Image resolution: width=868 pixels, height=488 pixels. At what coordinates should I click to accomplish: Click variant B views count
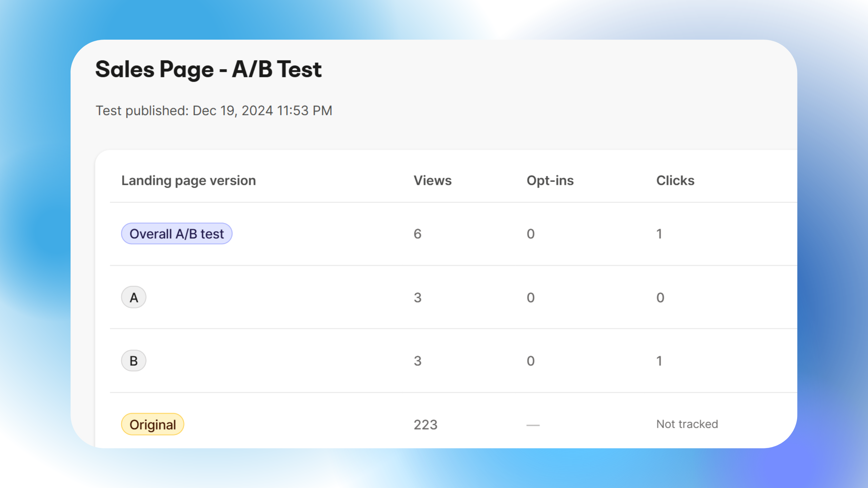click(x=417, y=361)
